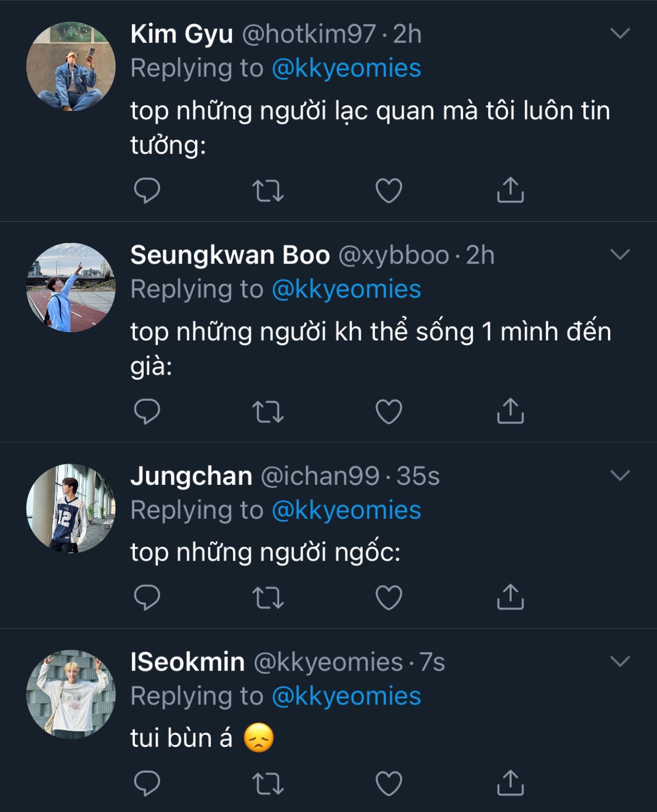
Task: Open @kkyeomies link in Kim Gyu's reply
Action: click(x=346, y=69)
